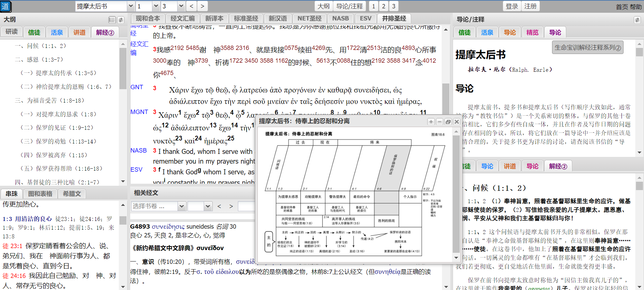This screenshot has height=290, width=644.
Task: Open the chapter number dropdown
Action: click(x=156, y=6)
